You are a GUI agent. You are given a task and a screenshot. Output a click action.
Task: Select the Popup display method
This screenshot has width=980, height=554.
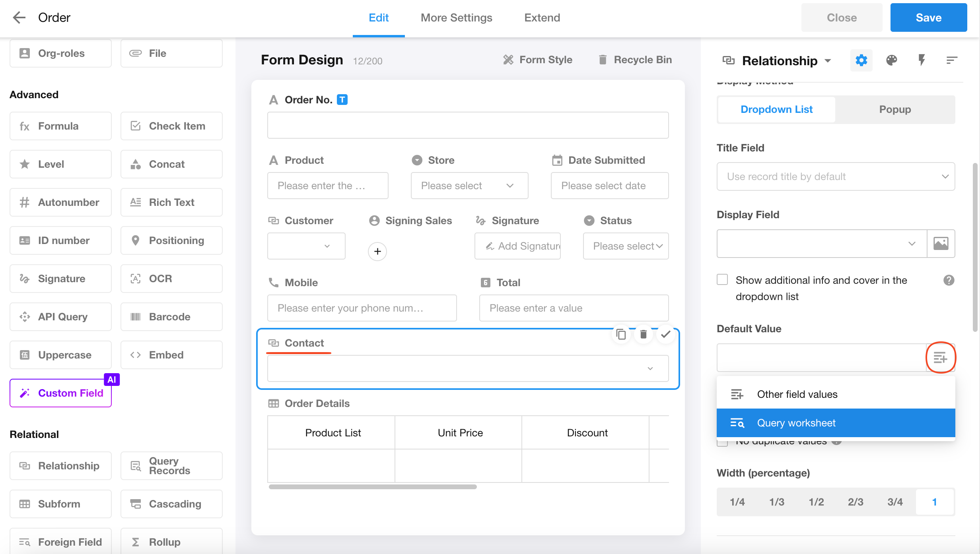[894, 109]
